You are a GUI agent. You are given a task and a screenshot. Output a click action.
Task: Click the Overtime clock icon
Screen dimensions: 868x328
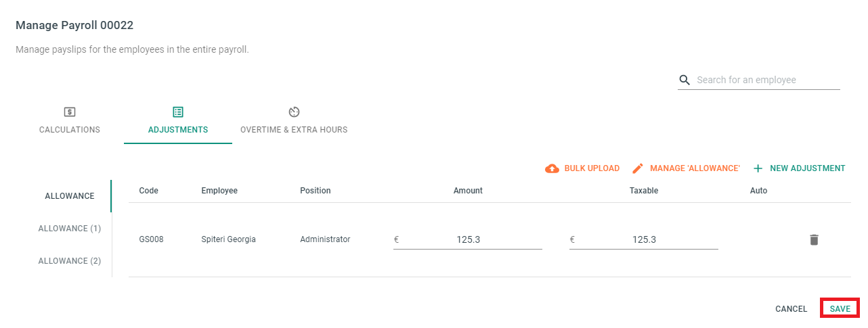click(294, 112)
